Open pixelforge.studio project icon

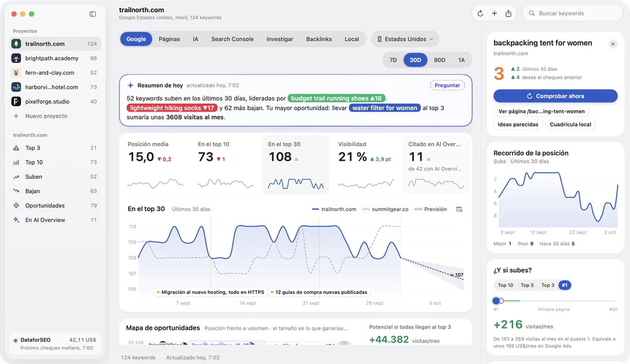tap(16, 102)
